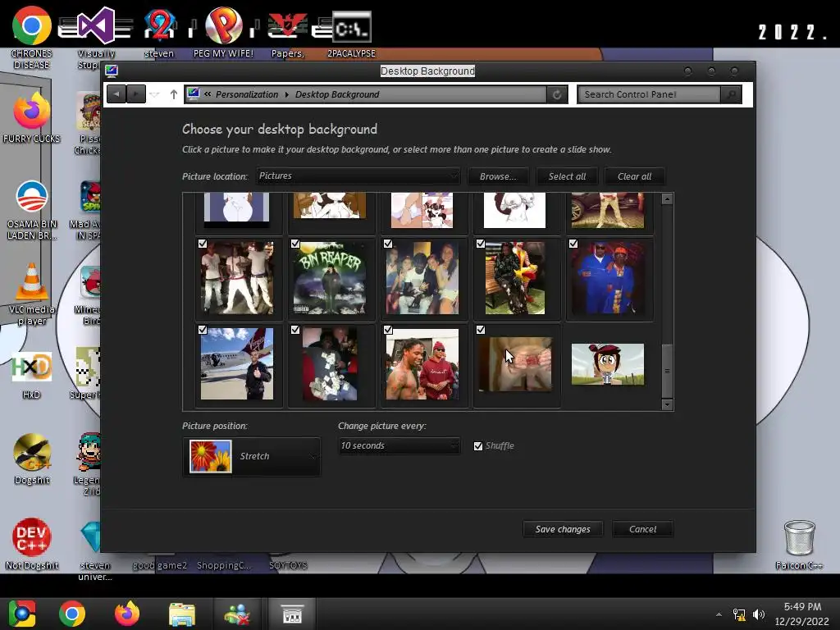Open the Change picture every dropdown

pos(399,445)
